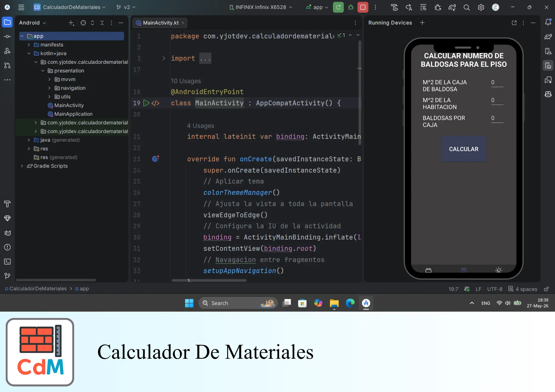Open Project panel options menu
Viewport: 555px width, 392px height.
(x=111, y=23)
